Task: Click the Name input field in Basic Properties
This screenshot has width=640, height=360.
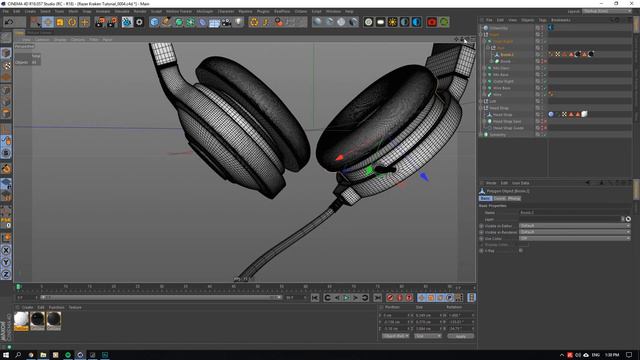Action: (570, 213)
